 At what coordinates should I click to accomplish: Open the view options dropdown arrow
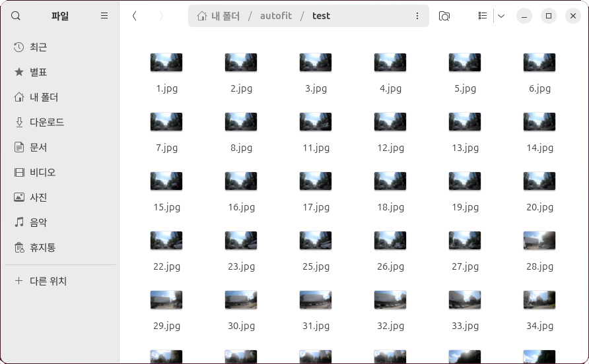click(501, 16)
